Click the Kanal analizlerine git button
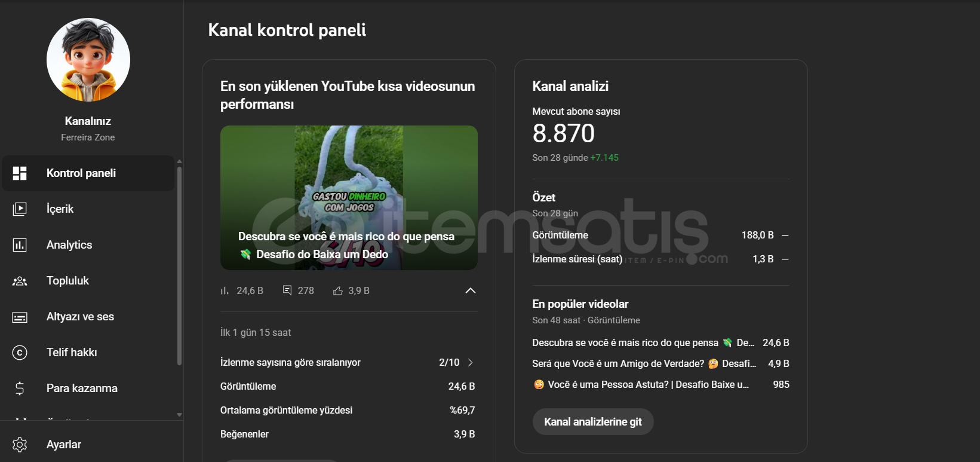The image size is (980, 462). [593, 422]
